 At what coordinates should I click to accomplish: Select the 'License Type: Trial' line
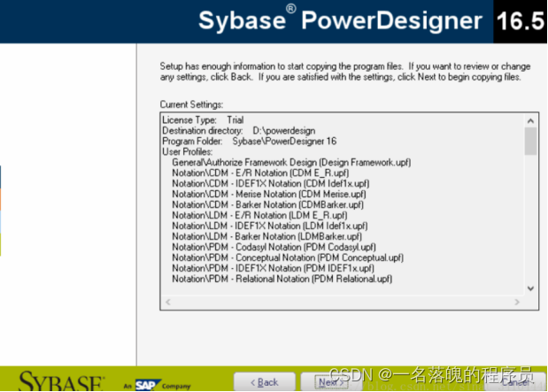click(x=203, y=120)
